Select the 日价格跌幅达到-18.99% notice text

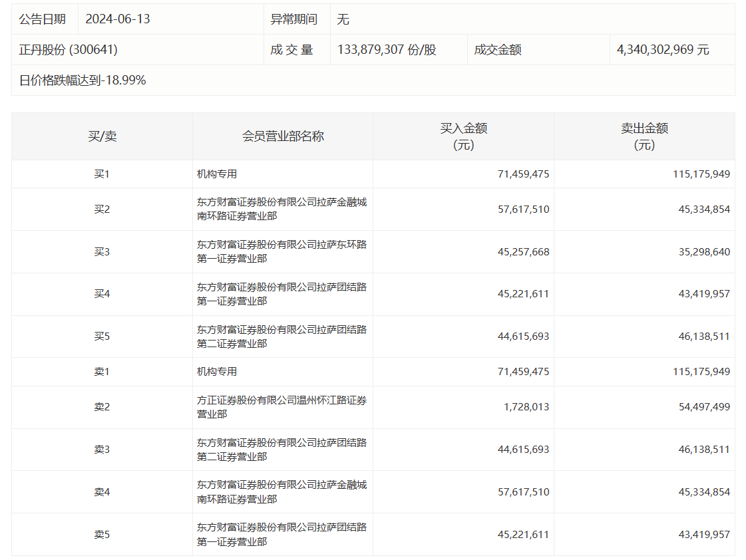83,80
